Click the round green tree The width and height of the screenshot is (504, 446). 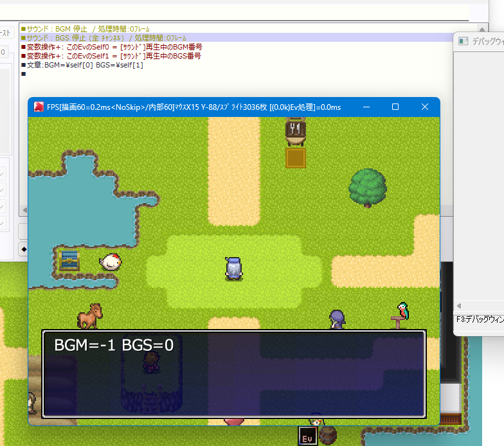click(368, 187)
